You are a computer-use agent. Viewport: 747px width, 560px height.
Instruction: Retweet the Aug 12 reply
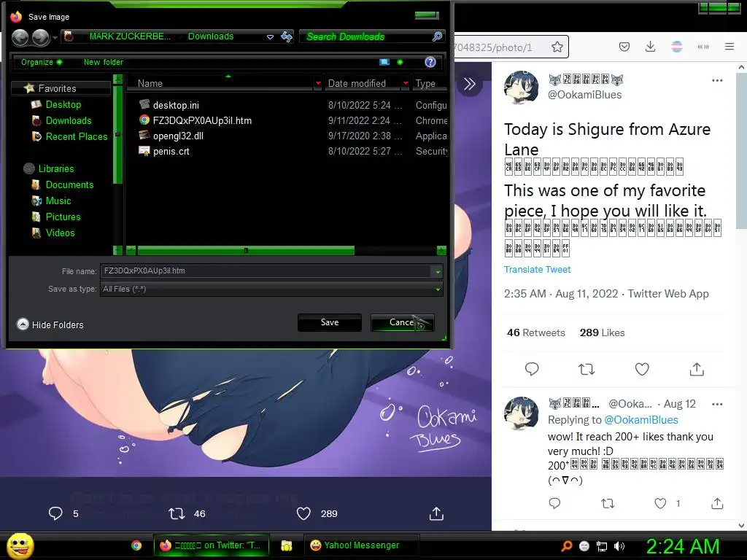pos(608,503)
